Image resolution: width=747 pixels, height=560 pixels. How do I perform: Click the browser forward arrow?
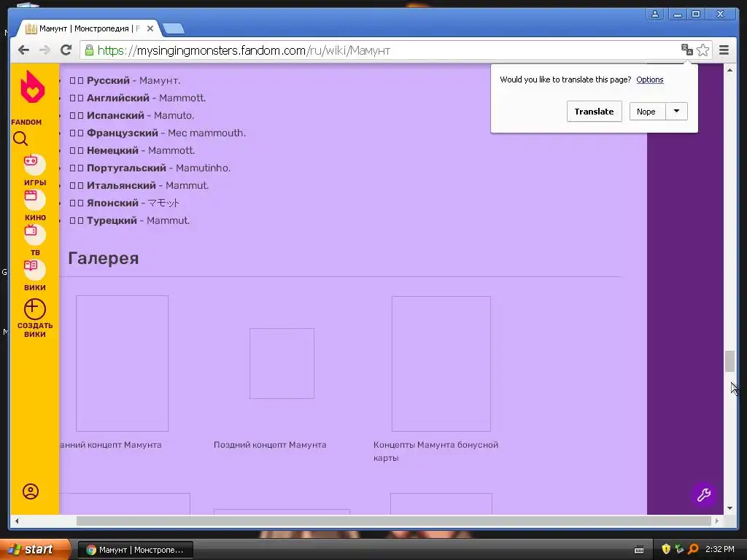[44, 50]
